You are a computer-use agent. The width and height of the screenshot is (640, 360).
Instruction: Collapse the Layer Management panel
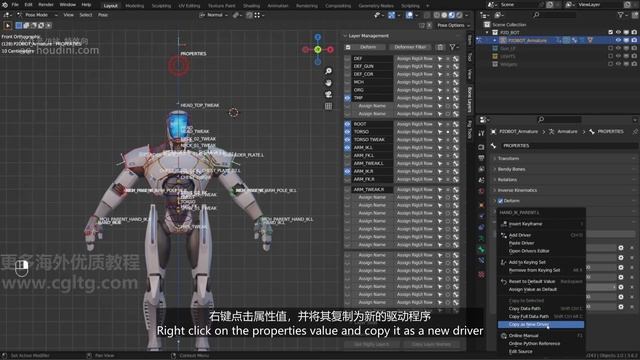click(345, 36)
